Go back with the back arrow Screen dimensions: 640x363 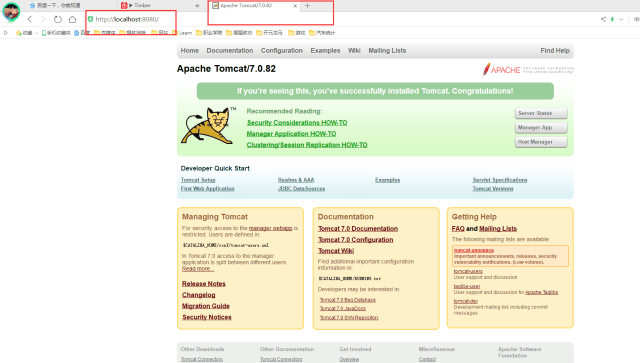point(29,19)
